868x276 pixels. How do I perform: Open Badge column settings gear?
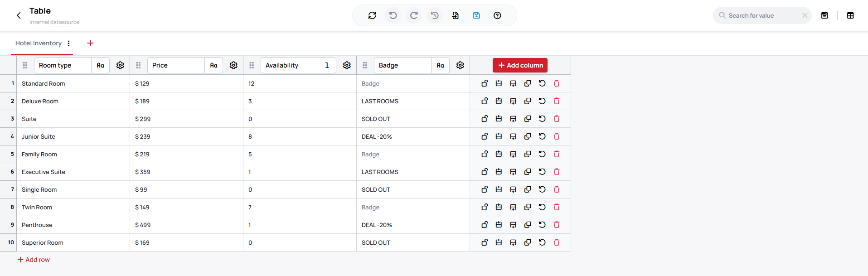pyautogui.click(x=460, y=65)
